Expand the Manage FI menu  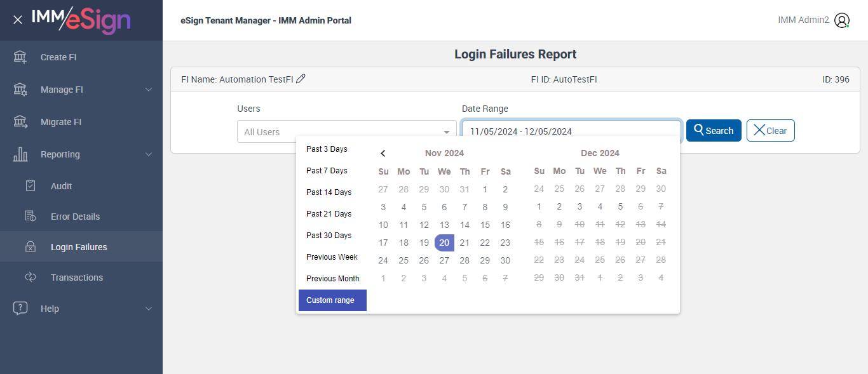click(x=149, y=90)
